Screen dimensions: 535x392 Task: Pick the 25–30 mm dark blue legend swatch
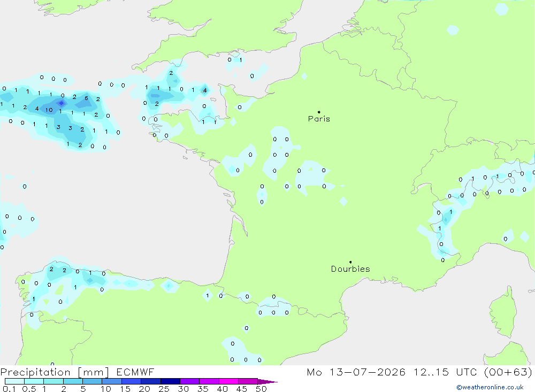(170, 381)
